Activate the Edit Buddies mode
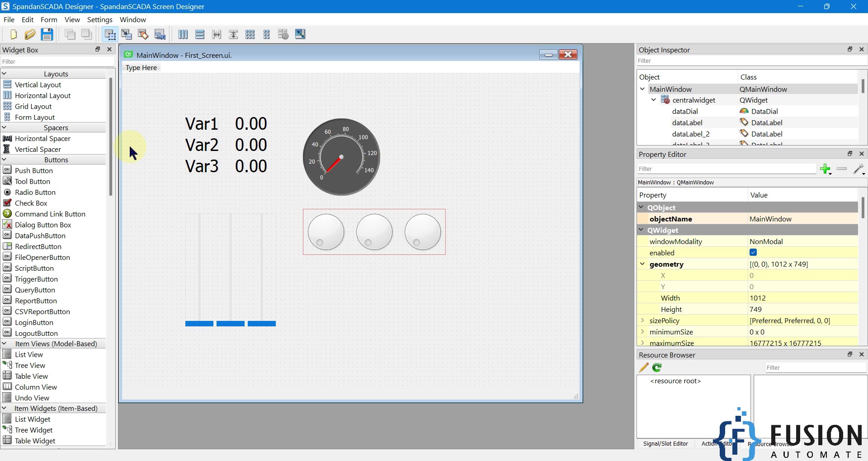The height and width of the screenshot is (461, 868). coord(143,34)
